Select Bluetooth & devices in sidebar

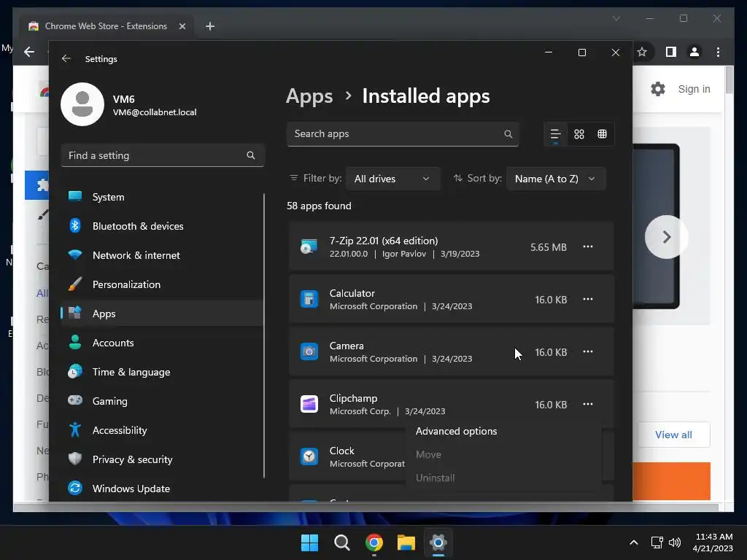pos(162,226)
